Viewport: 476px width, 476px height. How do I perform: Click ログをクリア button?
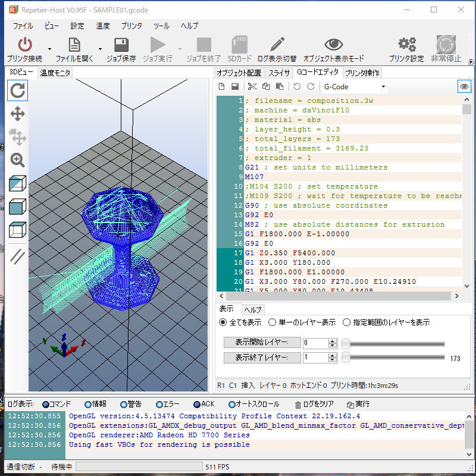314,405
